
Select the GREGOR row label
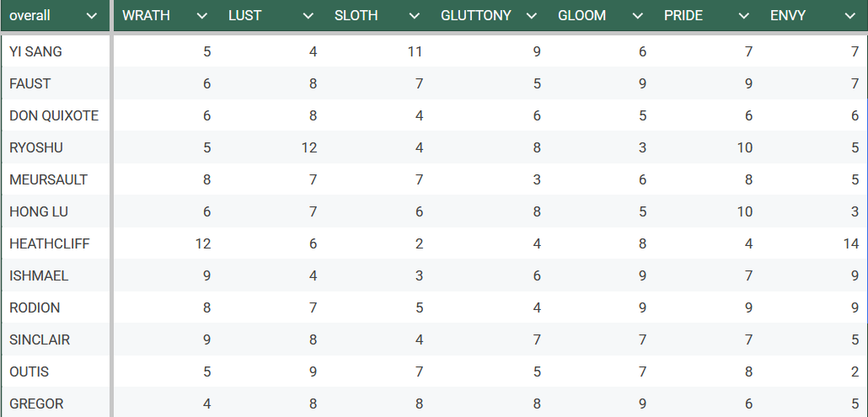tap(36, 404)
